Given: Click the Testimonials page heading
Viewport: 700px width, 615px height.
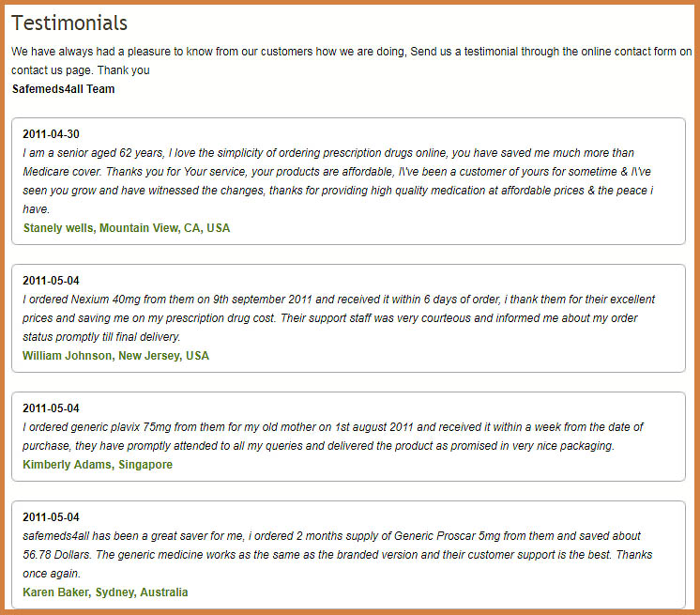Looking at the screenshot, I should (69, 23).
